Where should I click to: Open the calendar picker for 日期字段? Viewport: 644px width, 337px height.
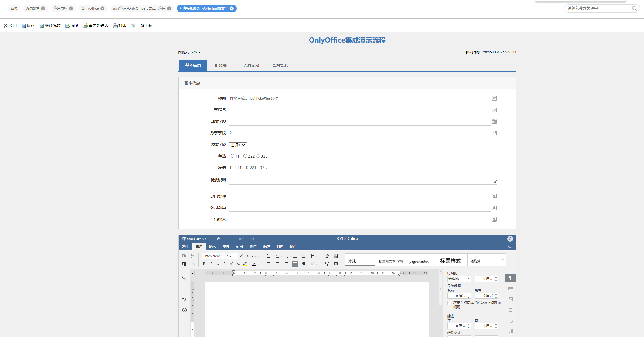(x=494, y=121)
